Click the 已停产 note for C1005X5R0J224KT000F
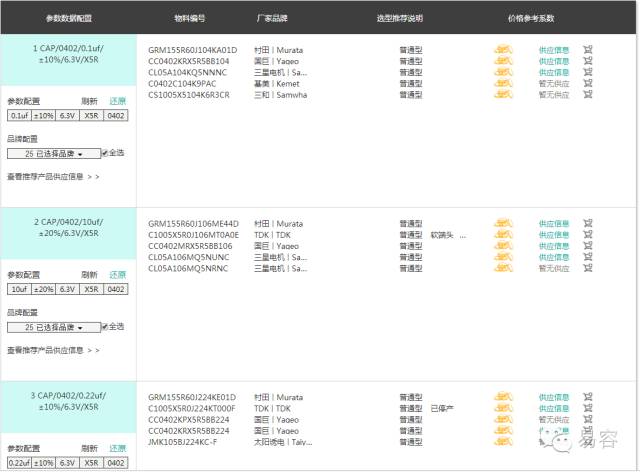 (x=442, y=408)
